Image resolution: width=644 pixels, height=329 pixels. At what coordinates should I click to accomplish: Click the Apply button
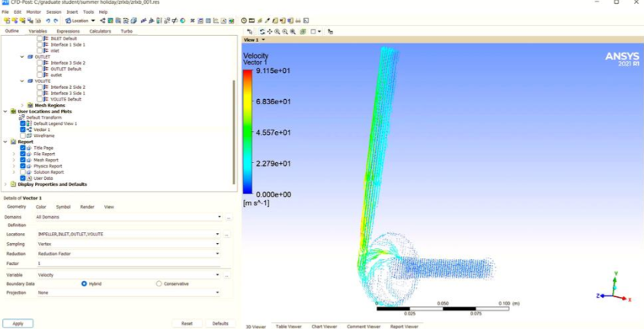click(x=18, y=323)
